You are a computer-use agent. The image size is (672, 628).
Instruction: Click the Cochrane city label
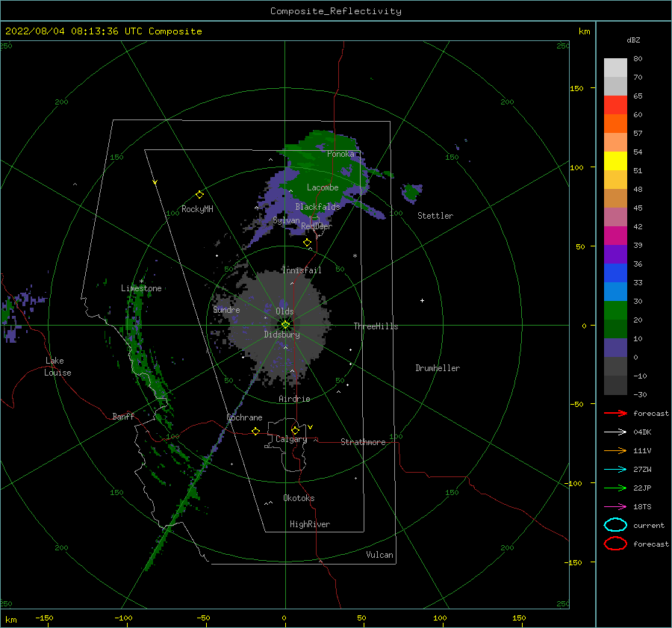(x=244, y=417)
